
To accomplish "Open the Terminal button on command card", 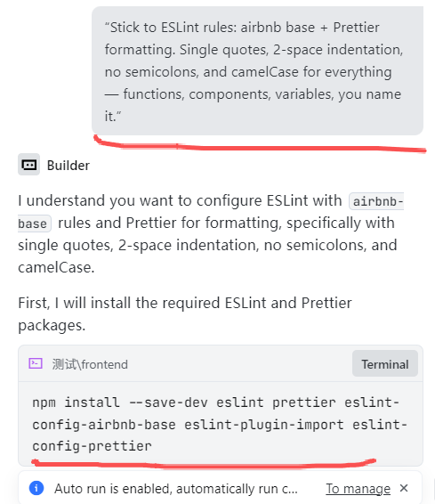I will click(x=385, y=364).
